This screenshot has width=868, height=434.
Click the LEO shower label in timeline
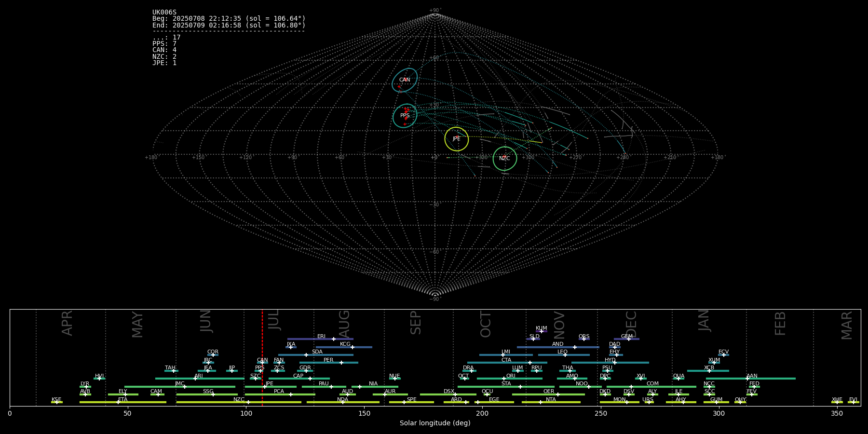coord(562,352)
